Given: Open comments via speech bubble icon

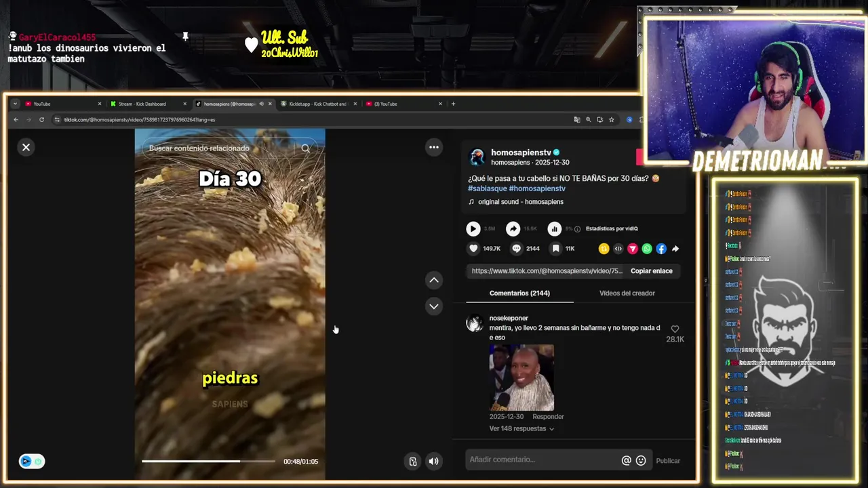Looking at the screenshot, I should point(516,249).
